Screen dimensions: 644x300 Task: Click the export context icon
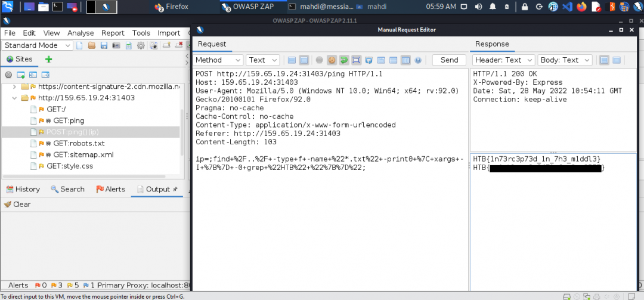[x=45, y=75]
